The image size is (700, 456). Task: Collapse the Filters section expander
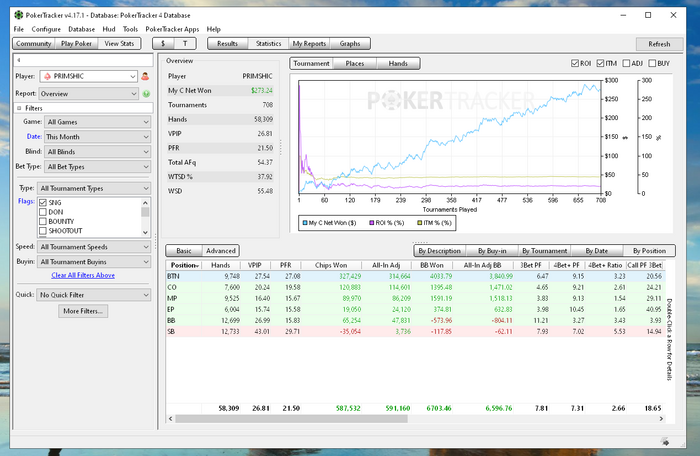point(19,108)
